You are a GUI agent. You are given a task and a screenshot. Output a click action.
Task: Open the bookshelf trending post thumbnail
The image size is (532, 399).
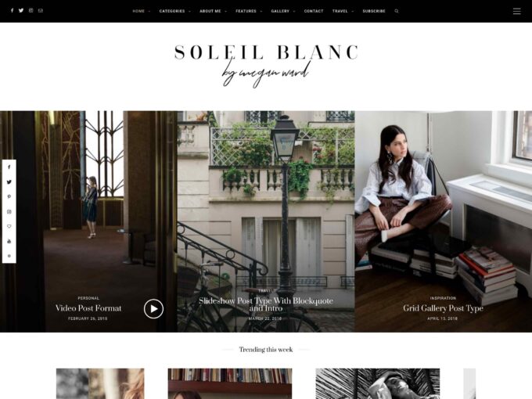(230, 383)
